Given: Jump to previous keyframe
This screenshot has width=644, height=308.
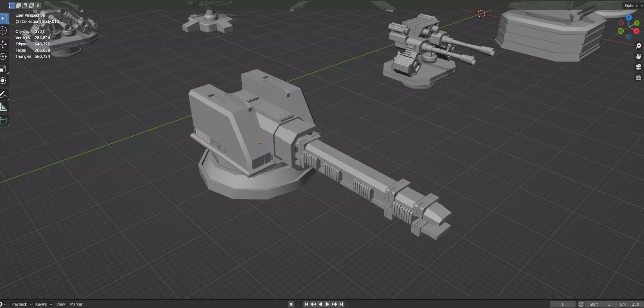Looking at the screenshot, I should pos(314,304).
